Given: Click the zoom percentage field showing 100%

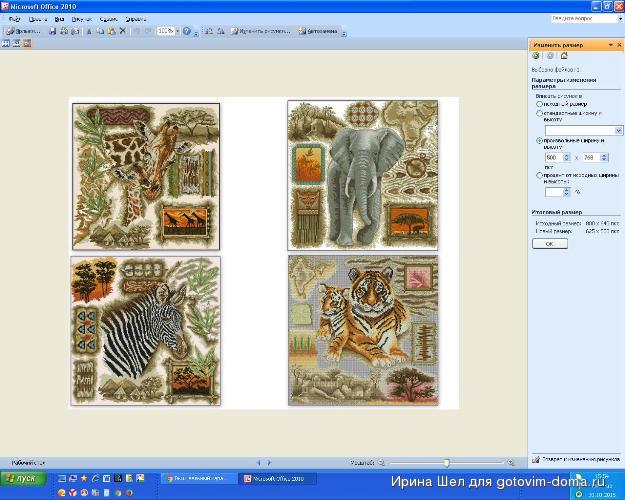Looking at the screenshot, I should pos(165,31).
